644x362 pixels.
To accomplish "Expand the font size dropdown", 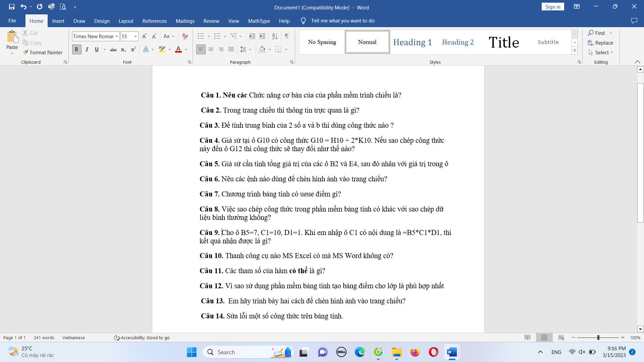I will (136, 36).
